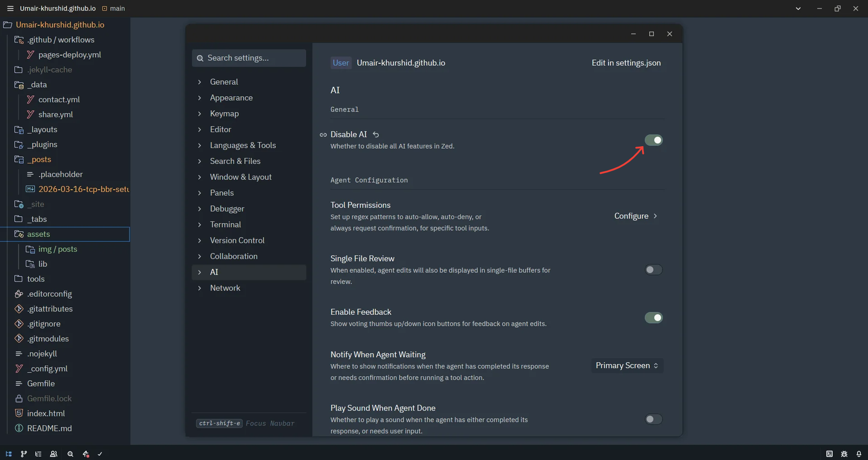Open language server status bolt icon
The height and width of the screenshot is (460, 868).
[x=86, y=454]
